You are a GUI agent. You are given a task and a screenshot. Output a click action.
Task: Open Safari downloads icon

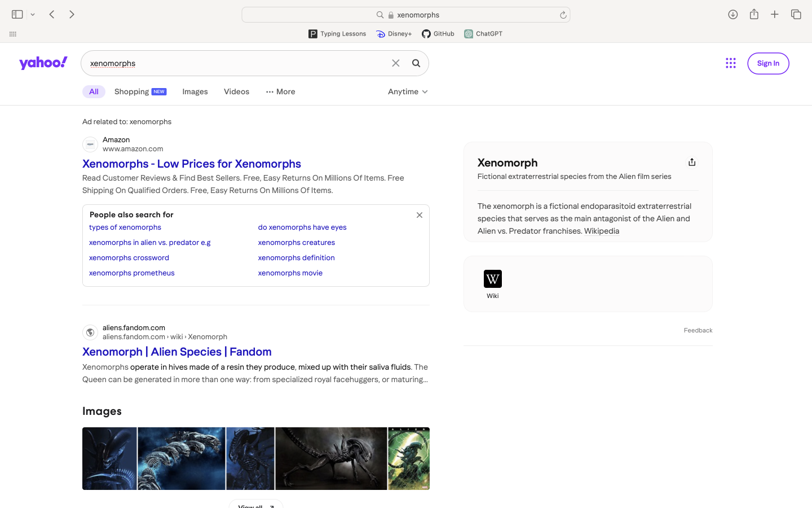pyautogui.click(x=733, y=15)
